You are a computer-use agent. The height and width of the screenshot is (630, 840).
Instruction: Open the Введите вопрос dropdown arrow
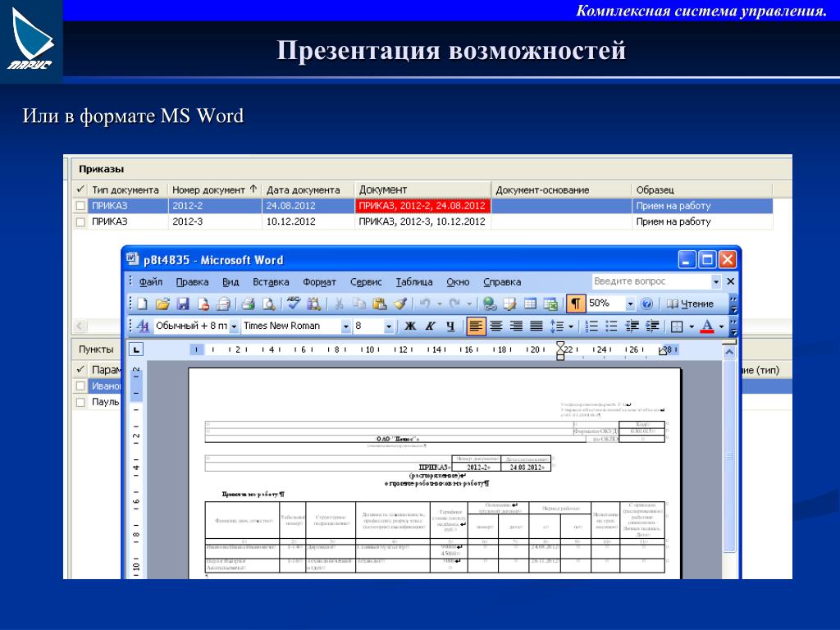pos(715,281)
